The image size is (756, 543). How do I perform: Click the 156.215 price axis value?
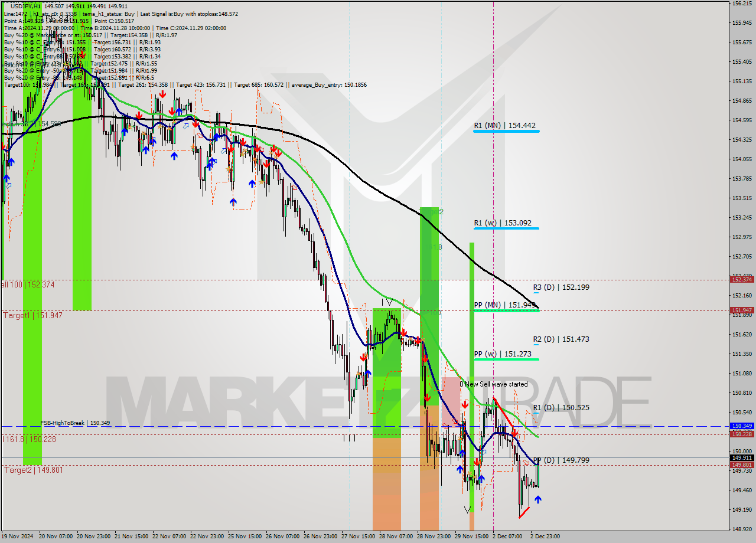[742, 4]
